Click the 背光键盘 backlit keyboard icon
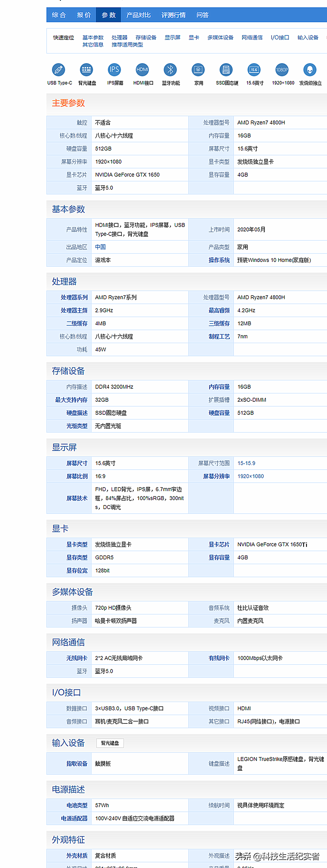327x868 pixels. [x=86, y=70]
